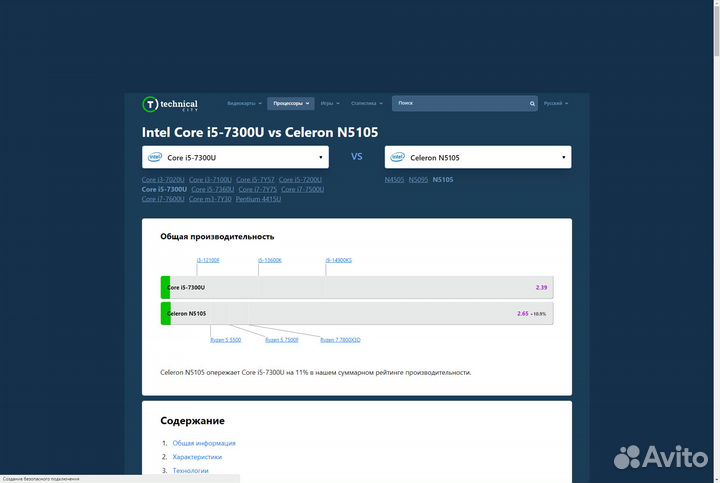Open the Игры menu
The width and height of the screenshot is (720, 483).
click(330, 103)
